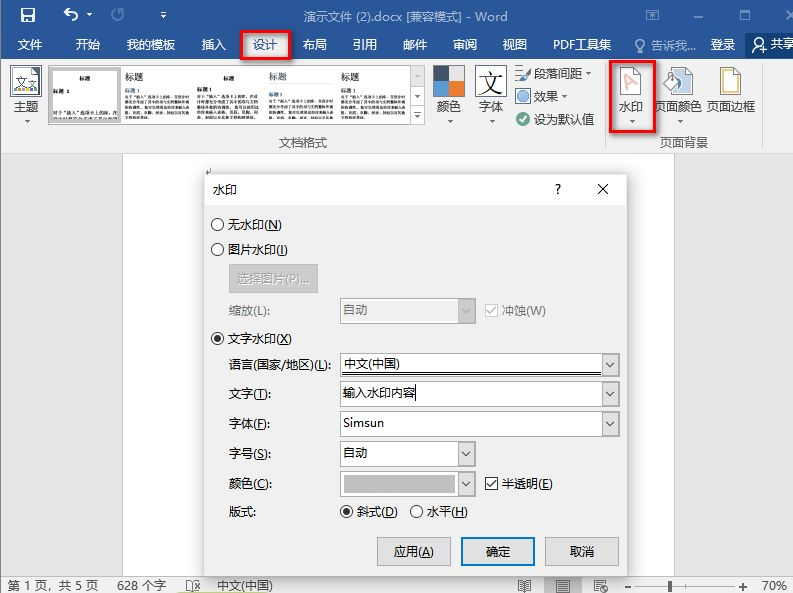Click the watermark 文字 text input field
Viewport: 793px width, 593px height.
coord(471,394)
